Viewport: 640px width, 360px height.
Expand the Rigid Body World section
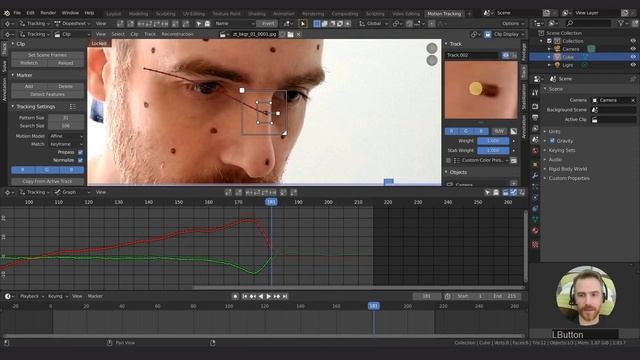pos(568,169)
